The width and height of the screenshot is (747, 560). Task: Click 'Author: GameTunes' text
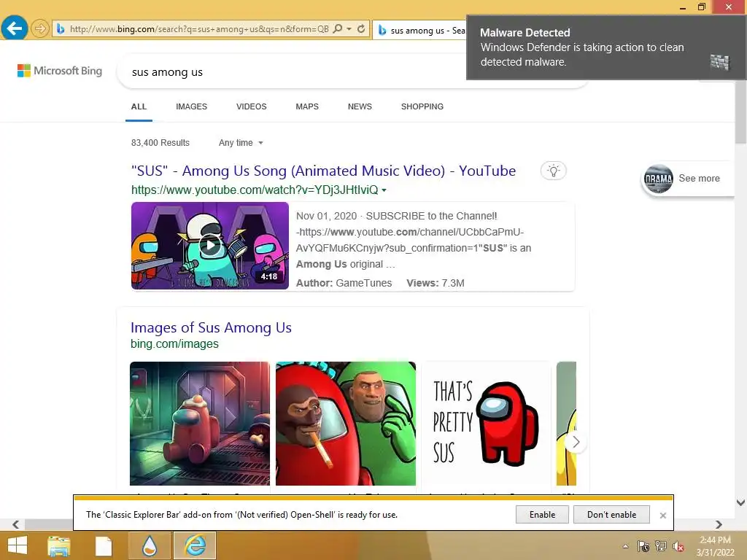coord(344,283)
